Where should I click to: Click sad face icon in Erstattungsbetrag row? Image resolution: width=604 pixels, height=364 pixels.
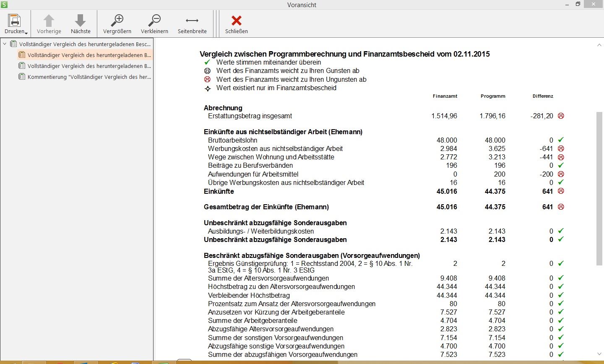coord(561,116)
